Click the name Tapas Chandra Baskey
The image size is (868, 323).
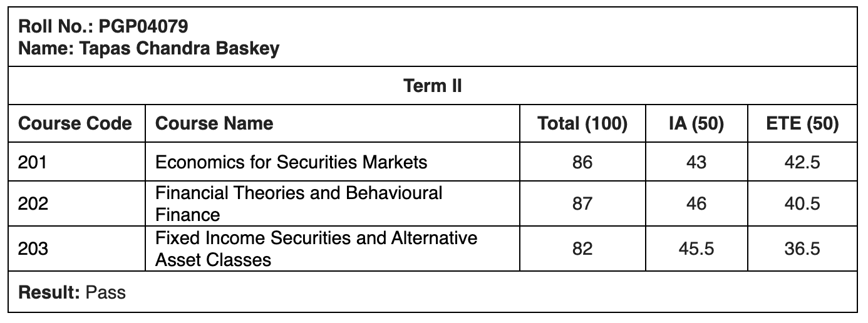149,48
